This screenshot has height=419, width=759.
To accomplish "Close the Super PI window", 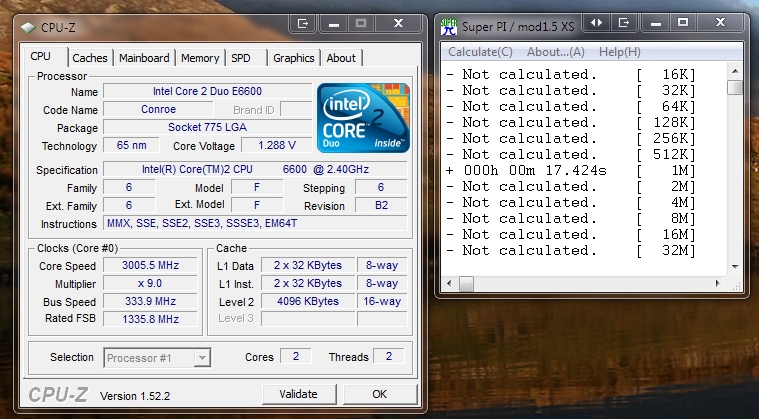I will (x=720, y=23).
